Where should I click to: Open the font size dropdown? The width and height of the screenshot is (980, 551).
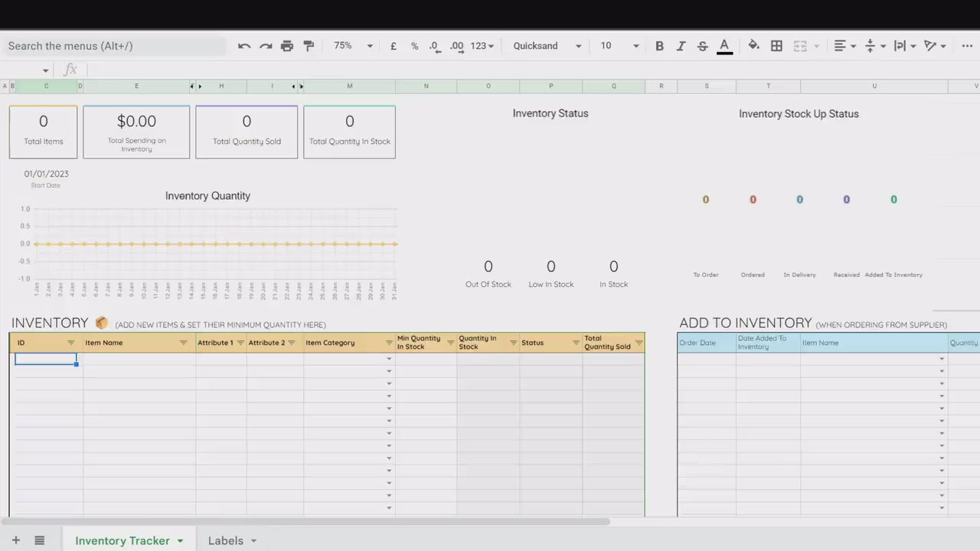pyautogui.click(x=619, y=46)
